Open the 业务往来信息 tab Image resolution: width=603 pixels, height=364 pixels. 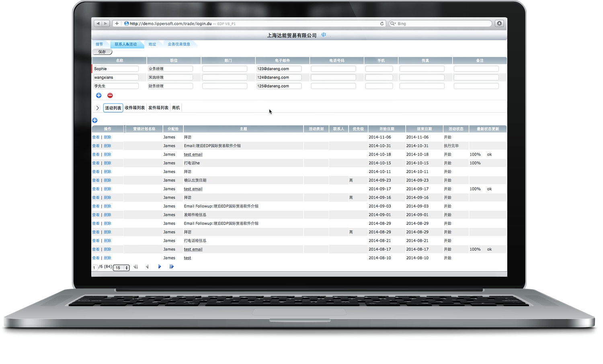coord(179,44)
